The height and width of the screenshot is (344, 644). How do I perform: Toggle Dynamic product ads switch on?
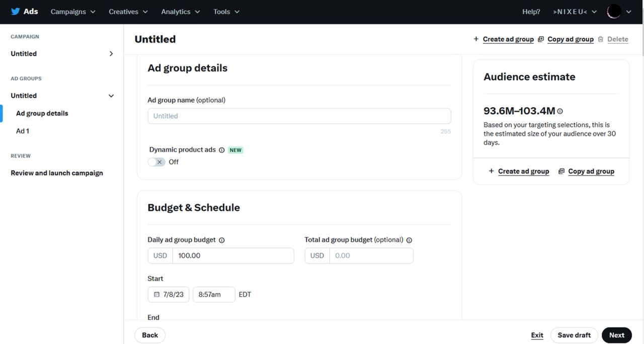(156, 162)
